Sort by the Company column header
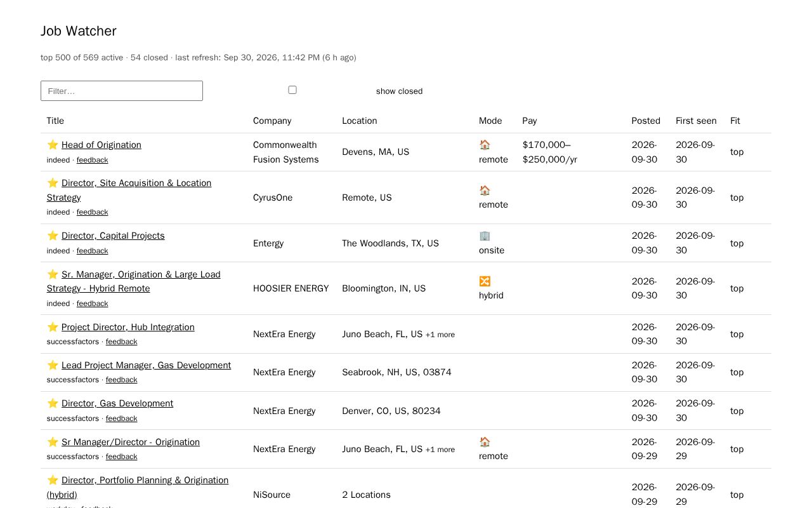Screen dimensions: 812x508 click(272, 121)
